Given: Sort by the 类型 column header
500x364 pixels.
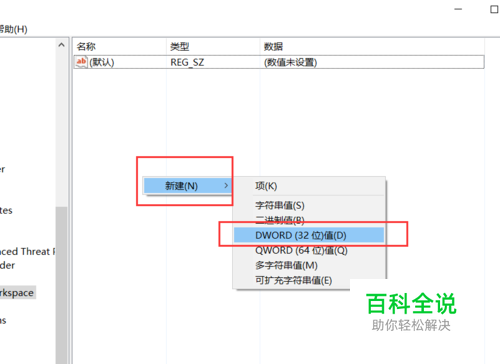Looking at the screenshot, I should [180, 46].
